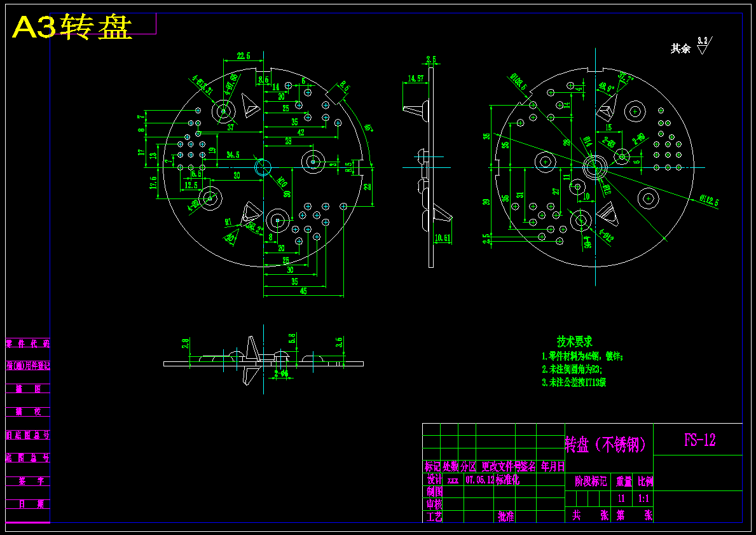
Task: Select the "标准化" cell
Action: pos(507,480)
